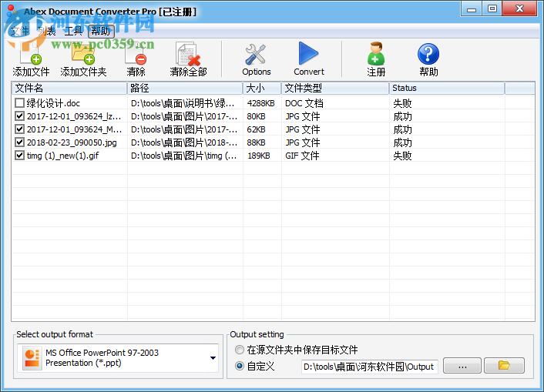Open the 文件 menu
The width and height of the screenshot is (544, 392).
(19, 32)
